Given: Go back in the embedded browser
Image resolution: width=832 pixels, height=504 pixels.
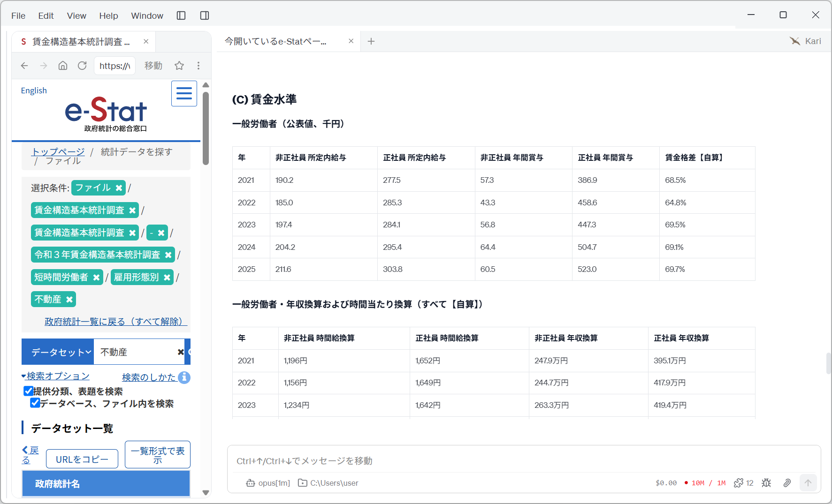Looking at the screenshot, I should (x=24, y=66).
